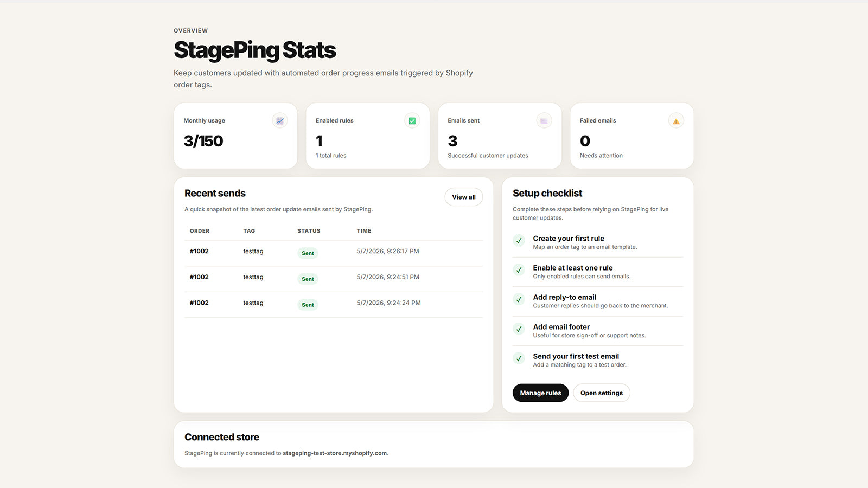Open the View all recent sends button
The height and width of the screenshot is (488, 868).
[x=464, y=197]
